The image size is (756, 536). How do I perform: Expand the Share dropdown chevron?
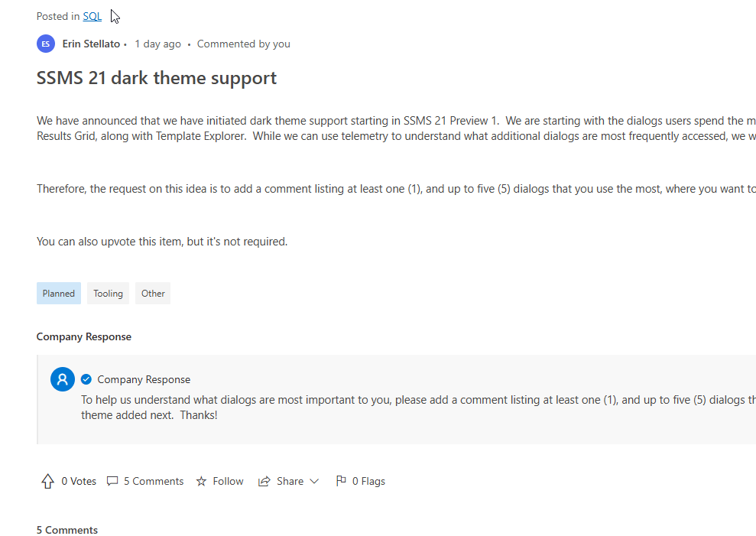(314, 481)
